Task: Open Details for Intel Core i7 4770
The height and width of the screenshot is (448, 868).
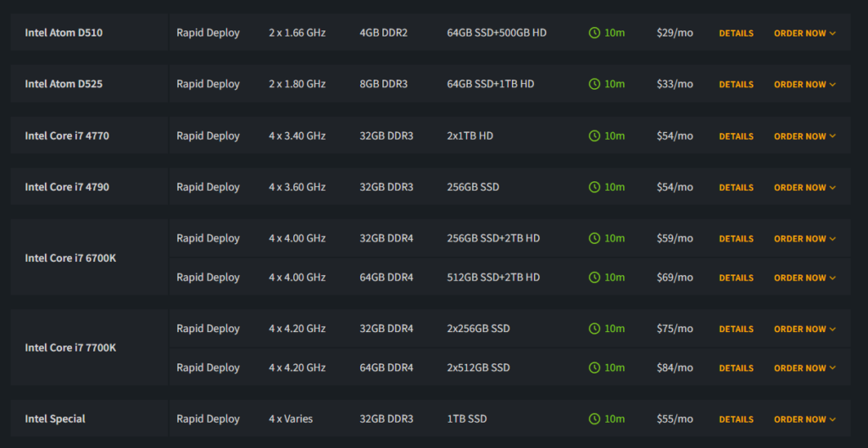Action: click(x=736, y=136)
